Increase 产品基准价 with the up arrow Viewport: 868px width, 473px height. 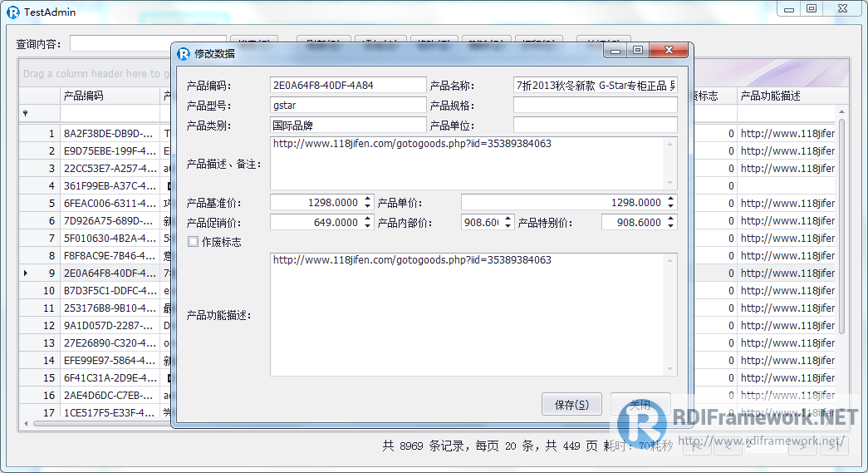click(x=367, y=199)
